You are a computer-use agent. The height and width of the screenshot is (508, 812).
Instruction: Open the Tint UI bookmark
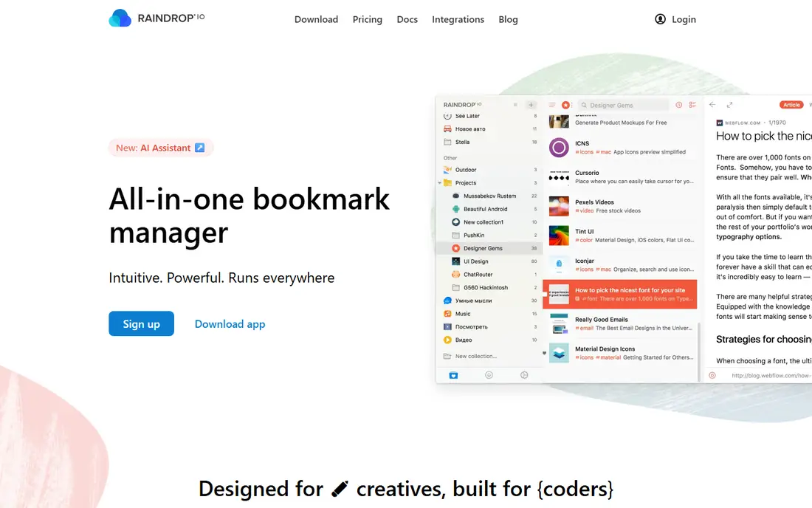pos(620,236)
